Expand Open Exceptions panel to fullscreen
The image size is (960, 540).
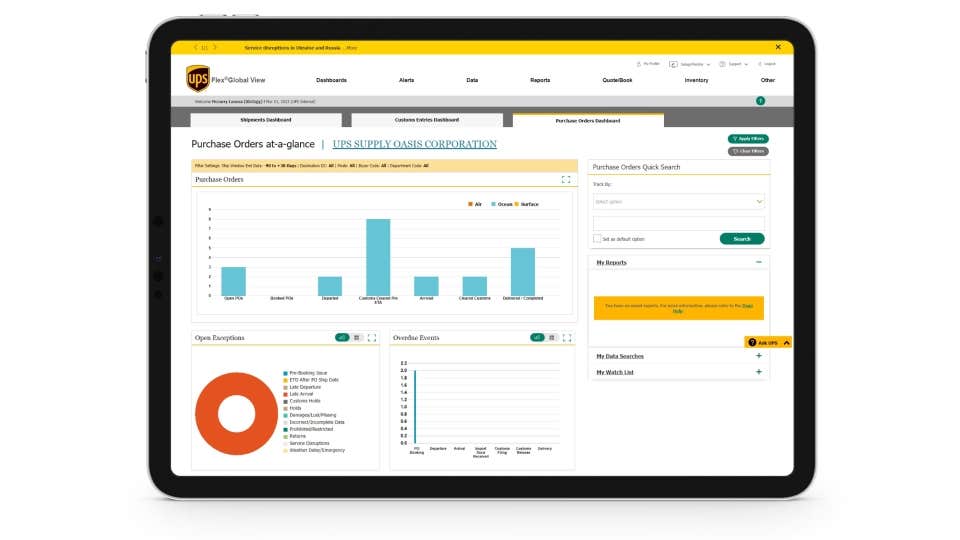pos(372,338)
